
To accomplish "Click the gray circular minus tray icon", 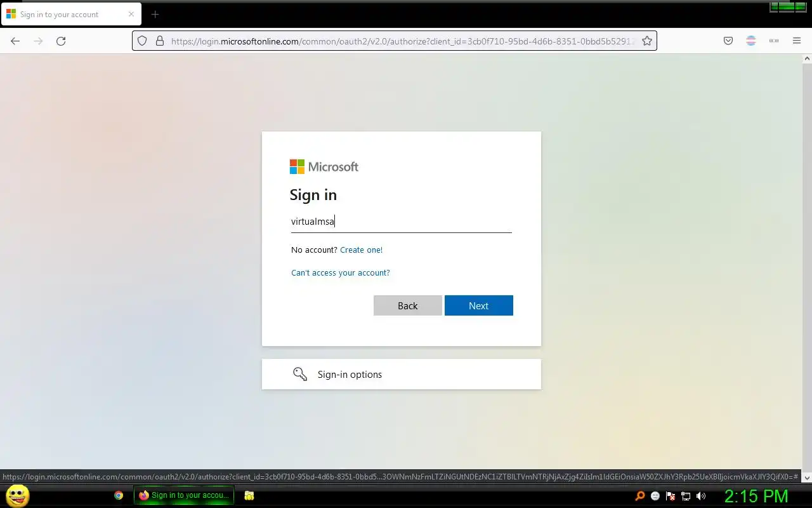I will (655, 496).
